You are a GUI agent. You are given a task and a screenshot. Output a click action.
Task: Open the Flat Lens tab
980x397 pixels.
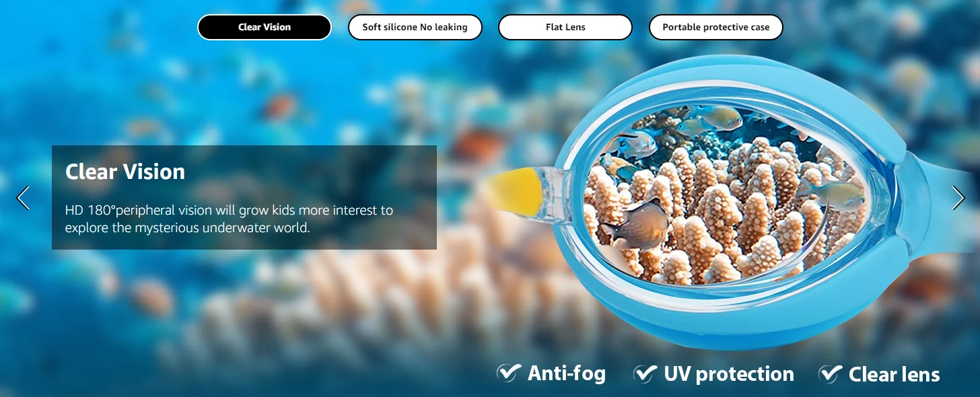565,28
